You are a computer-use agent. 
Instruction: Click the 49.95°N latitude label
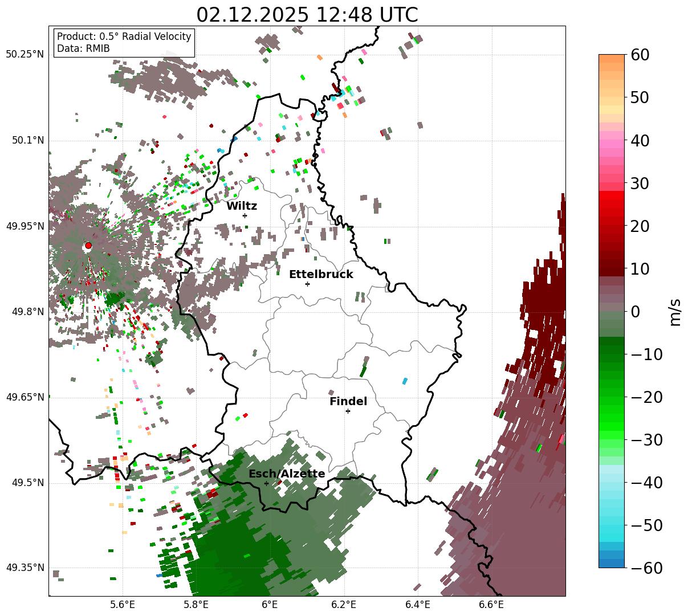point(25,226)
